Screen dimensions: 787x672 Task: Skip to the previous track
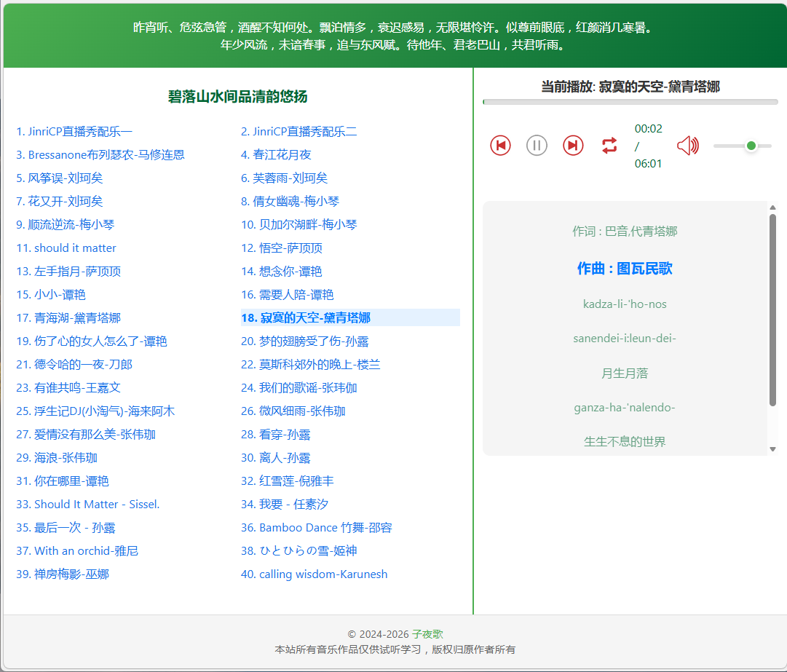pyautogui.click(x=500, y=145)
